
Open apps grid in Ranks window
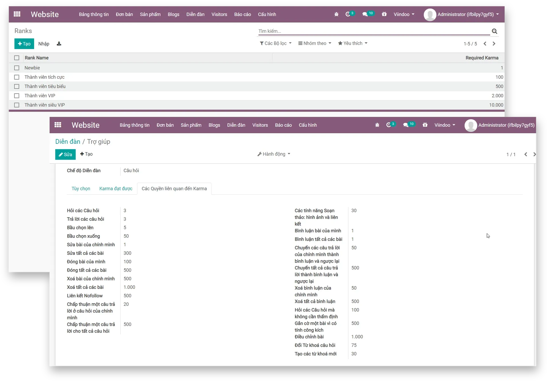click(x=17, y=14)
